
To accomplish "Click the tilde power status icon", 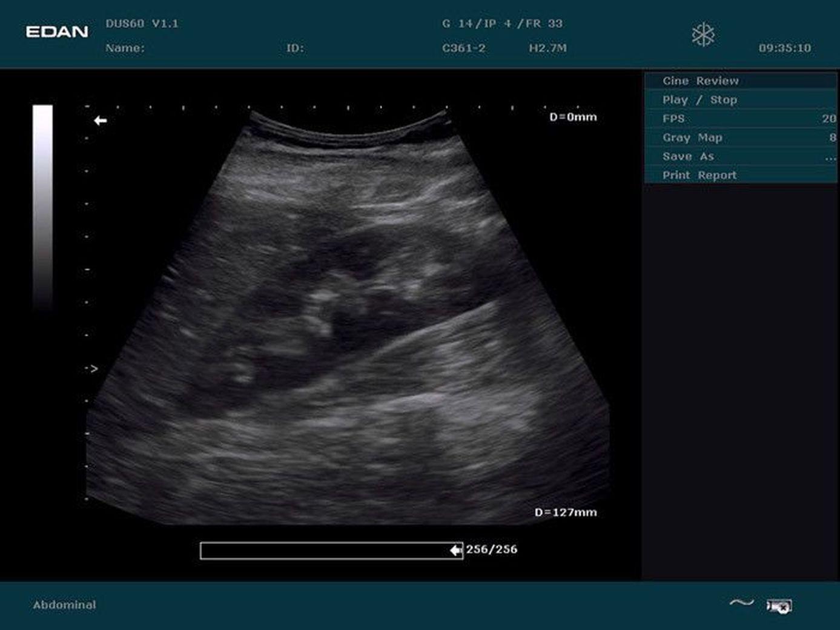I will pos(741,602).
